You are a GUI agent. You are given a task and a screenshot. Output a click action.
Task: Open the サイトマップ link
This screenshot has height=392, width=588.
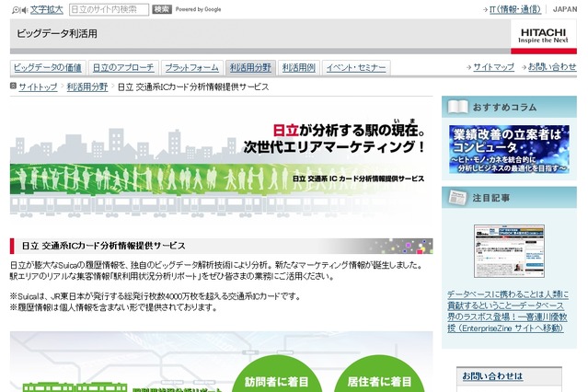coord(493,67)
